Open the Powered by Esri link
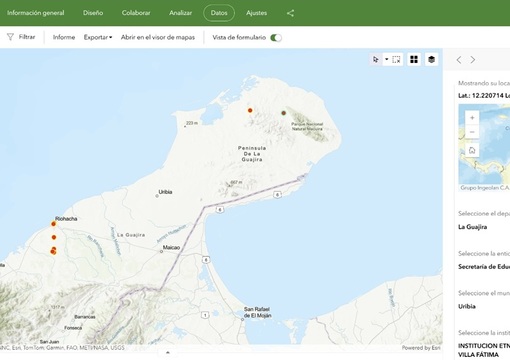This screenshot has height=360, width=510. [421, 348]
